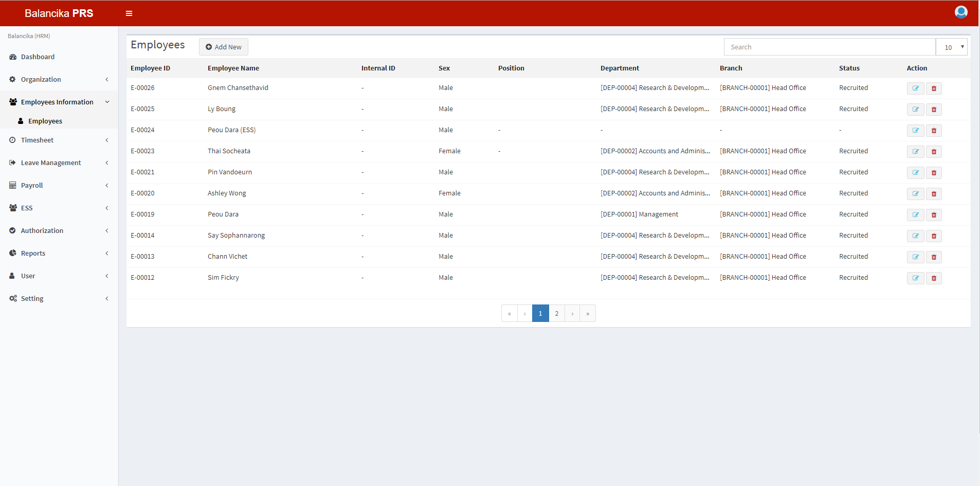Select the E-00026 employee ID cell

tap(142, 88)
